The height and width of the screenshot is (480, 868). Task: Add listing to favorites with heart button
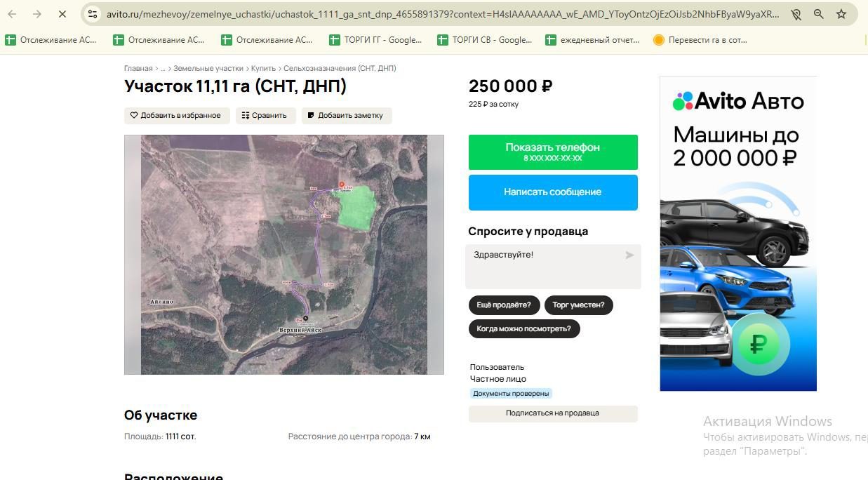coord(177,115)
